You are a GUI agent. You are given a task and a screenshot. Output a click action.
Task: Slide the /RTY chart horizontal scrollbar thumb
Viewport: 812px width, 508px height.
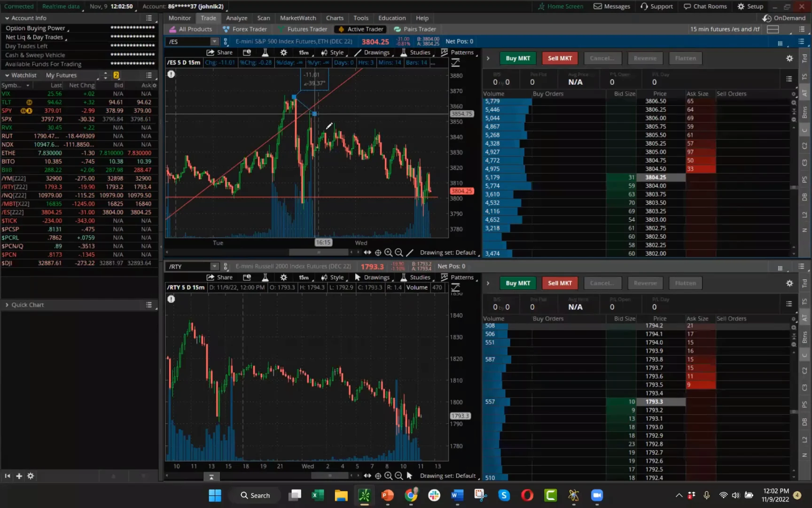330,476
